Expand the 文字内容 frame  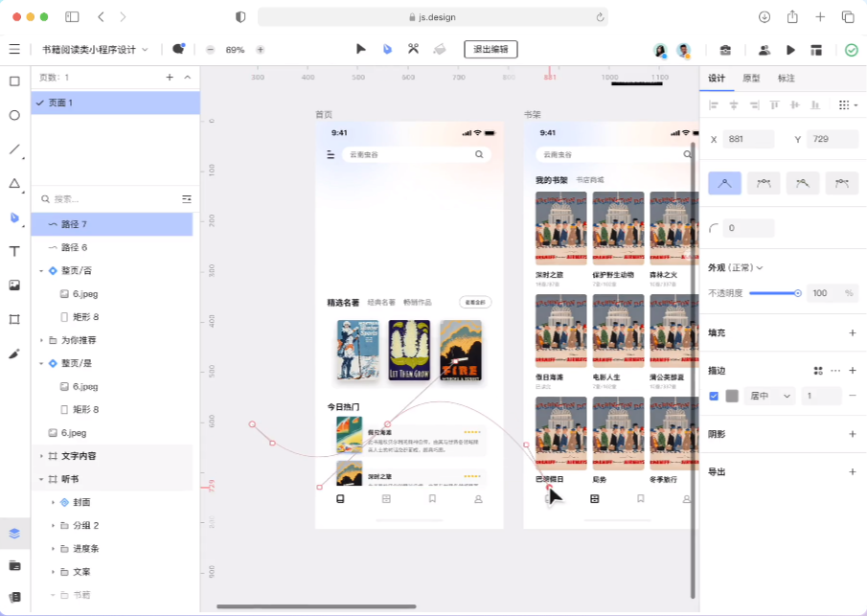pos(41,456)
